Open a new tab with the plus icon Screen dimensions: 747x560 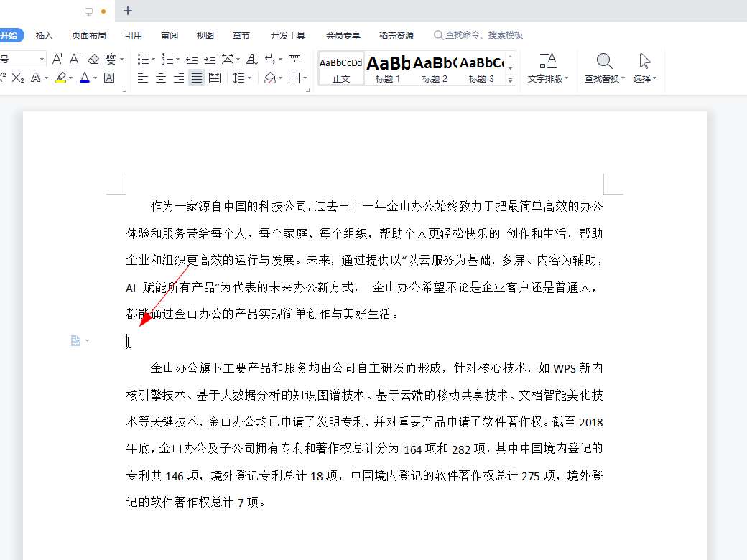(128, 11)
